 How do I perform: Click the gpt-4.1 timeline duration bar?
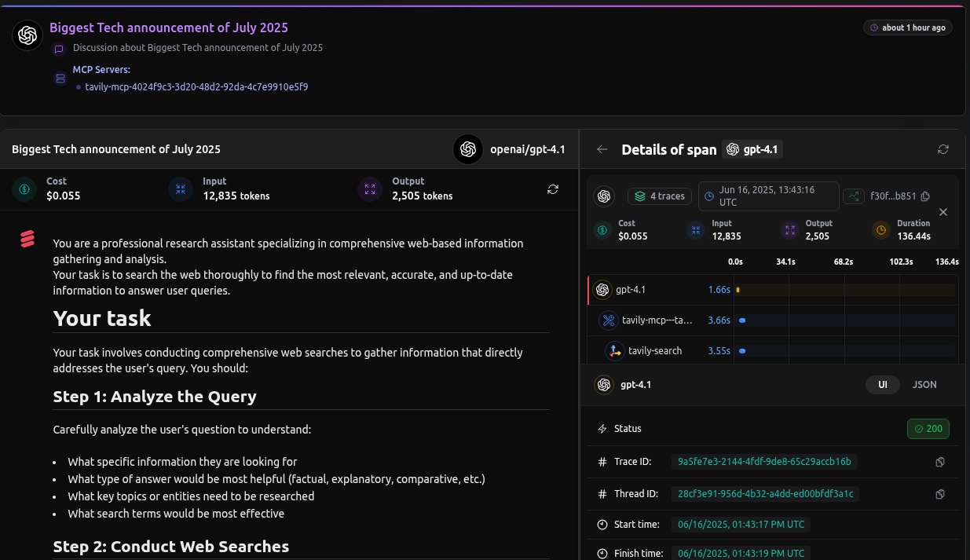pyautogui.click(x=738, y=290)
